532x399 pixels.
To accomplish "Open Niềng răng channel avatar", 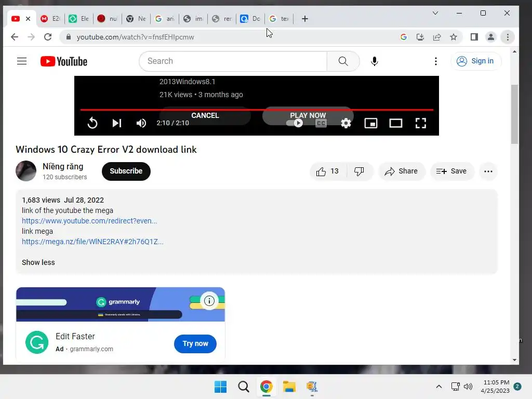I will click(x=26, y=171).
